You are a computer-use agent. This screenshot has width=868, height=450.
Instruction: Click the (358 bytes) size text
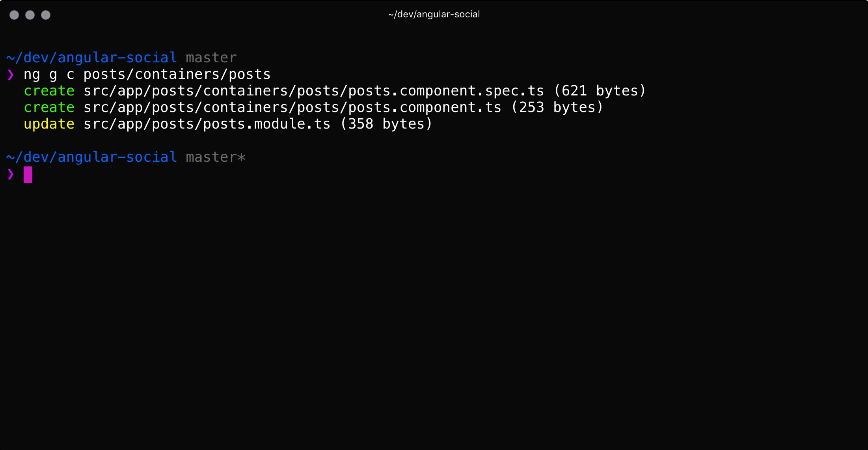pyautogui.click(x=386, y=124)
